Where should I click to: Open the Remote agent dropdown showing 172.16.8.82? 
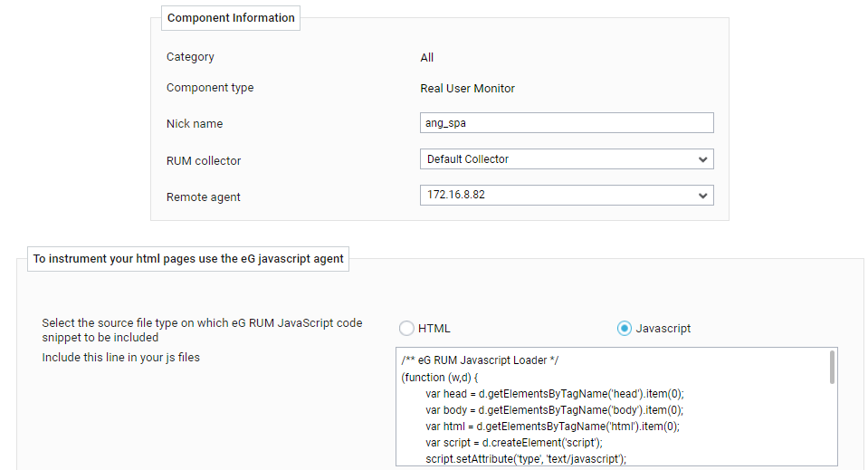[567, 195]
